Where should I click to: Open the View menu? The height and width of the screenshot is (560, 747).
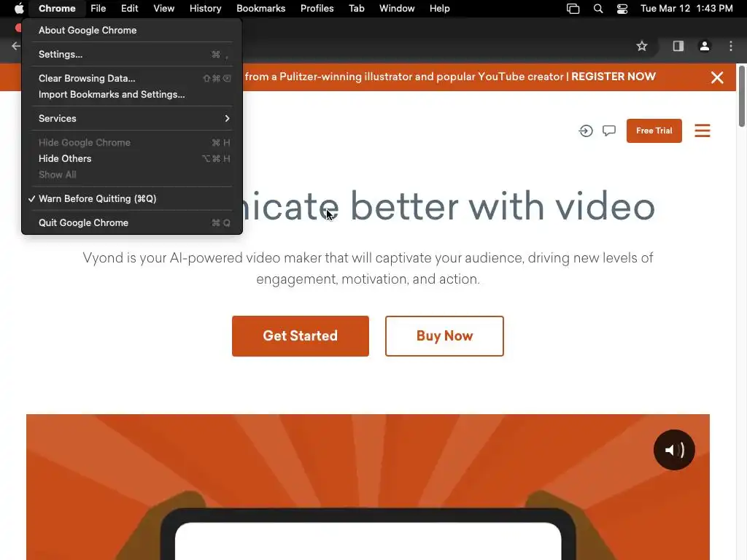164,9
